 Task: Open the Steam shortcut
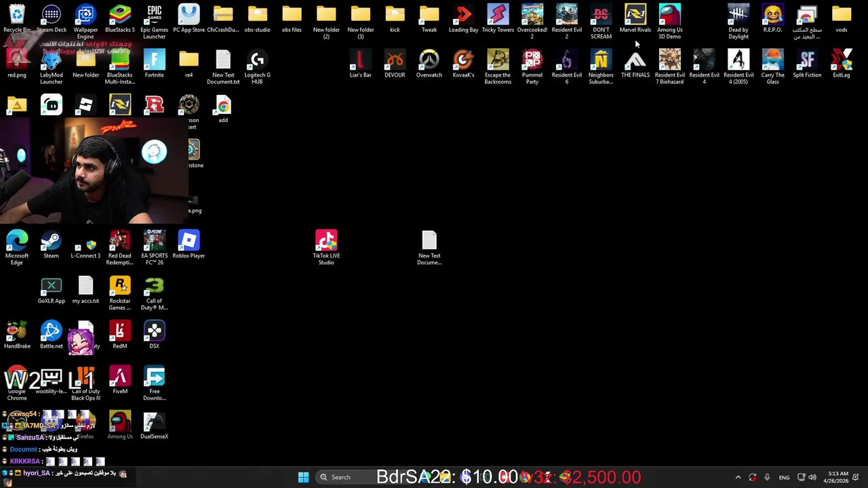pyautogui.click(x=52, y=245)
